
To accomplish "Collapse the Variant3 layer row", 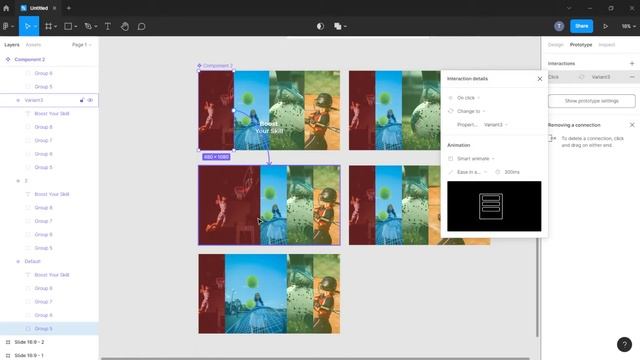I will point(18,100).
